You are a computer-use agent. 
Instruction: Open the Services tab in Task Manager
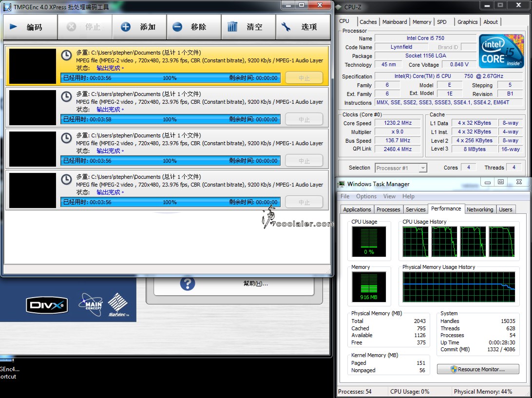(x=416, y=209)
